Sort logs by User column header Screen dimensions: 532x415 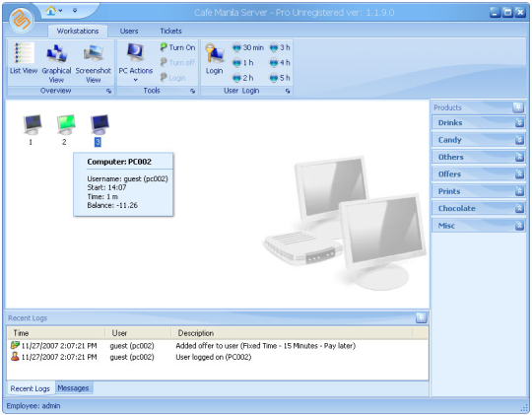point(138,333)
